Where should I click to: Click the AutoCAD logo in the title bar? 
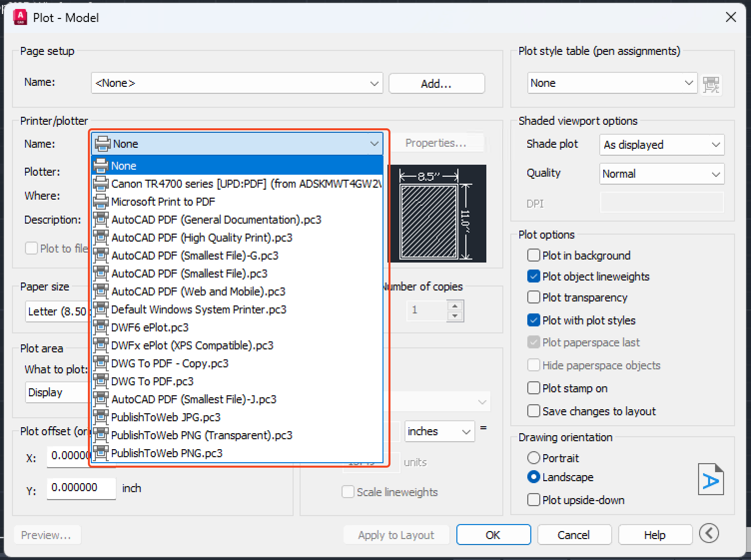pyautogui.click(x=19, y=16)
